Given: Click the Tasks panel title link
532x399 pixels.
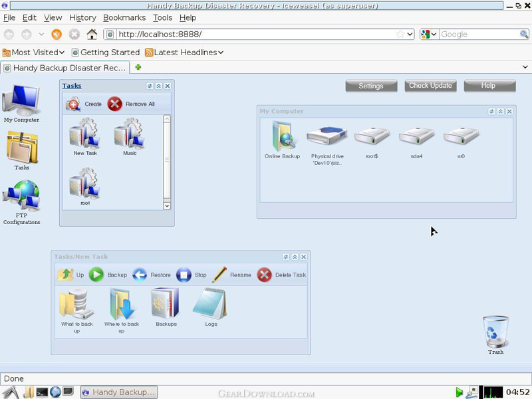Looking at the screenshot, I should click(x=72, y=86).
